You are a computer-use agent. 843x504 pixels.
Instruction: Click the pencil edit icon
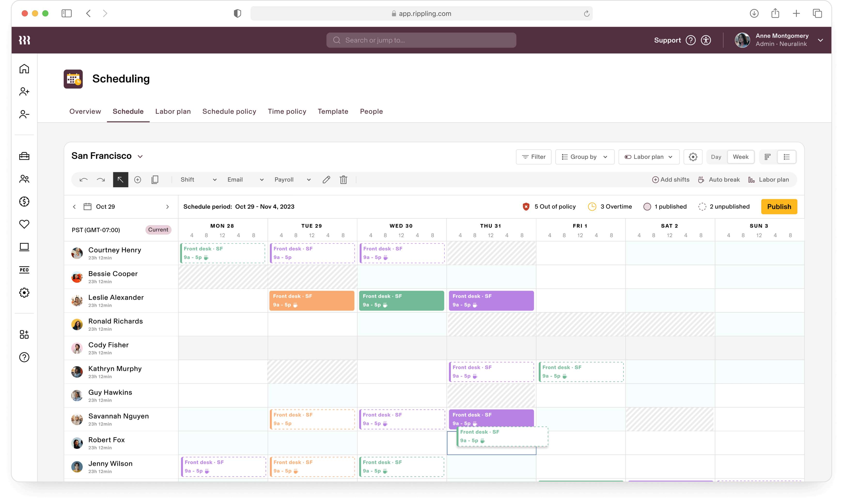pyautogui.click(x=326, y=180)
